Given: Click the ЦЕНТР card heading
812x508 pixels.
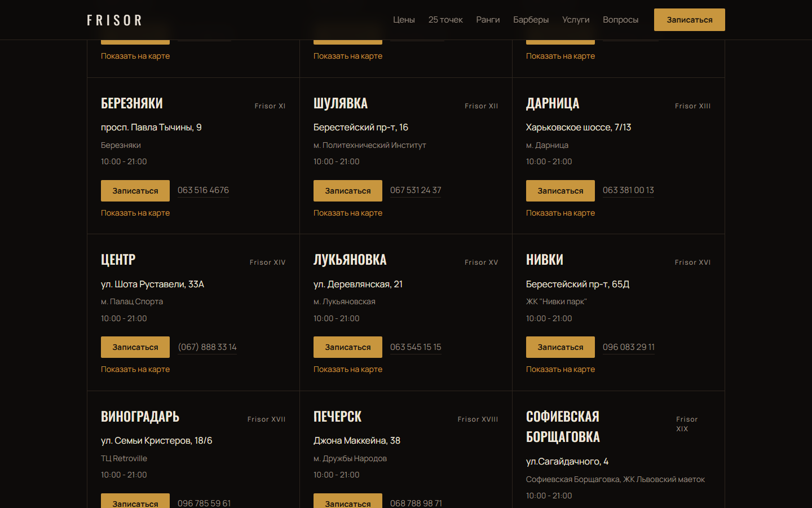Looking at the screenshot, I should pos(118,260).
